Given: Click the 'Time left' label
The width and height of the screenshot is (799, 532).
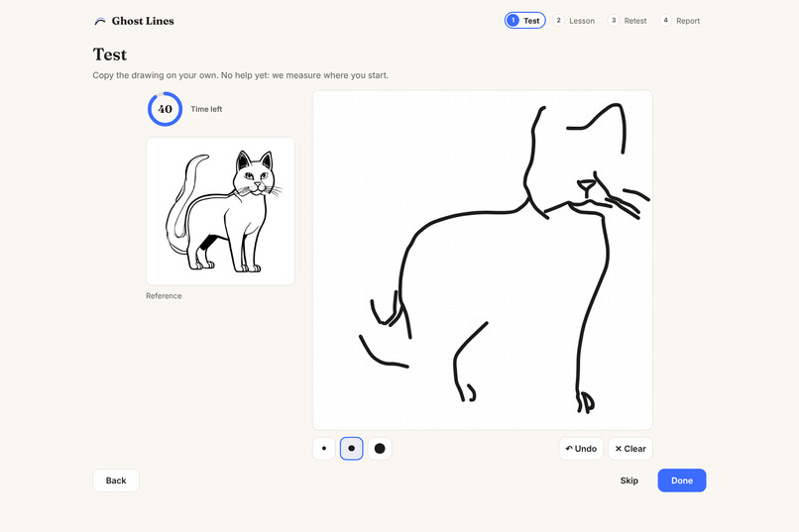Looking at the screenshot, I should tap(206, 109).
